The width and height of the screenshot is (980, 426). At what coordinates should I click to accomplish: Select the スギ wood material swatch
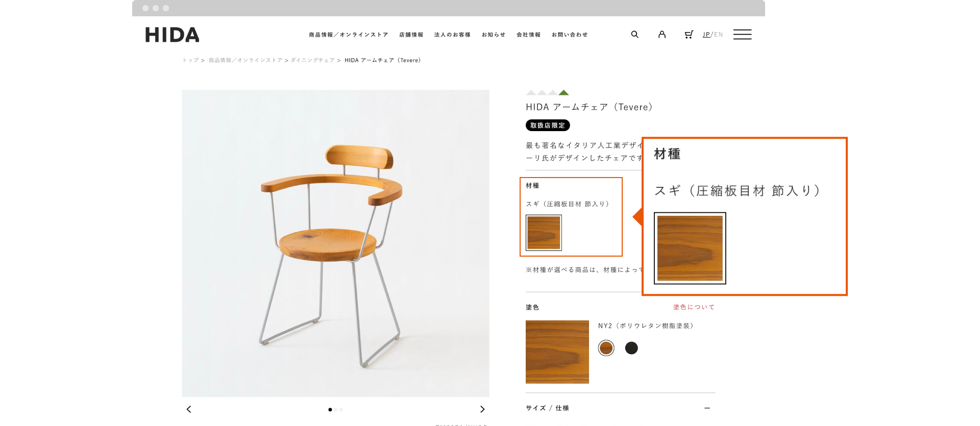(x=544, y=233)
